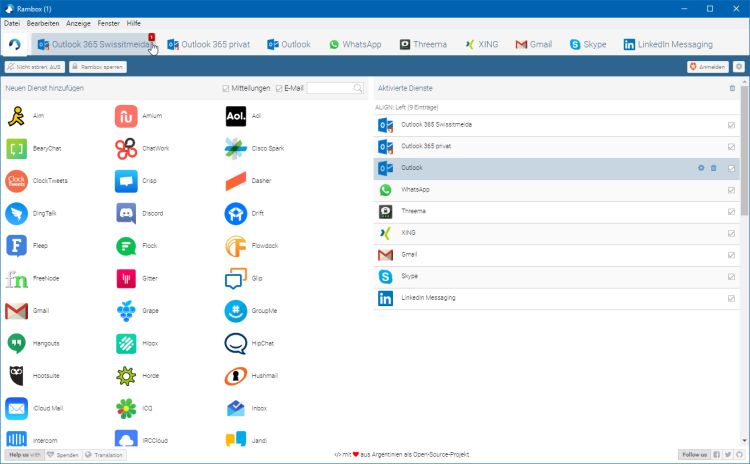Add the Gitter service
This screenshot has height=464, width=750.
point(137,279)
